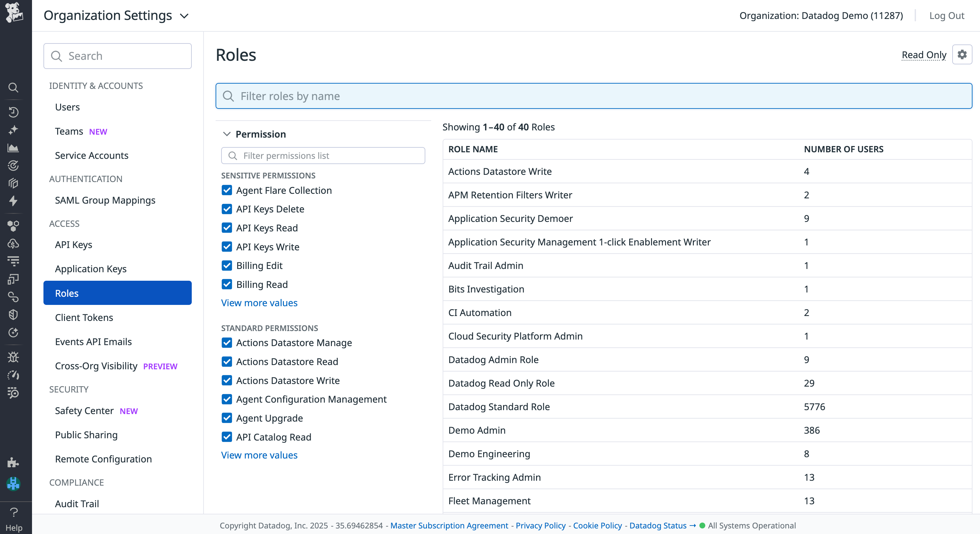980x534 pixels.
Task: Select the security shield sidebar icon
Action: [13, 314]
